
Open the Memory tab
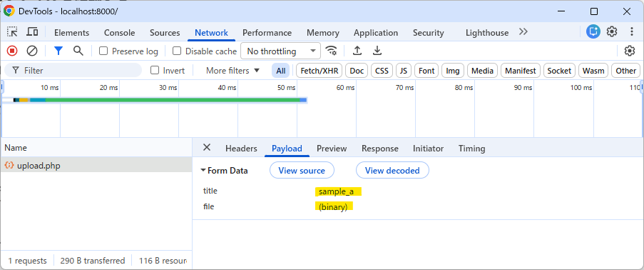tap(323, 33)
